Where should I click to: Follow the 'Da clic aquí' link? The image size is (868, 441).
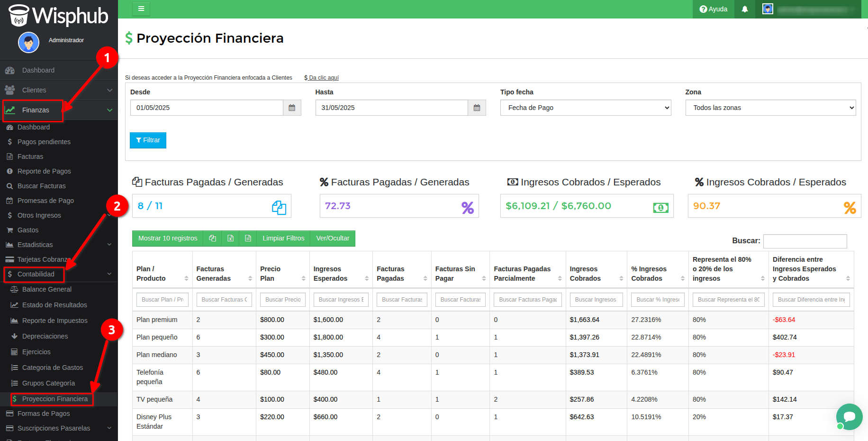(322, 78)
